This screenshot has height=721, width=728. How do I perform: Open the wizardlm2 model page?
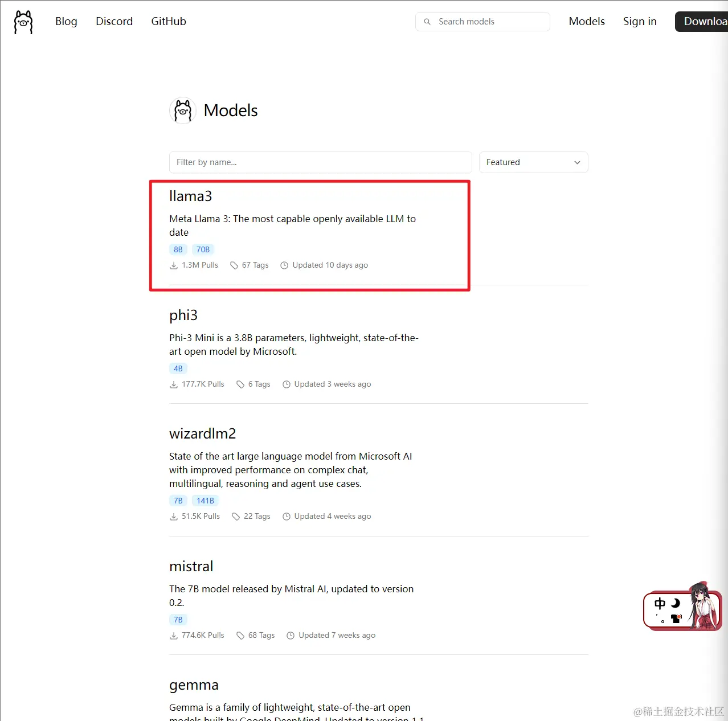point(202,434)
